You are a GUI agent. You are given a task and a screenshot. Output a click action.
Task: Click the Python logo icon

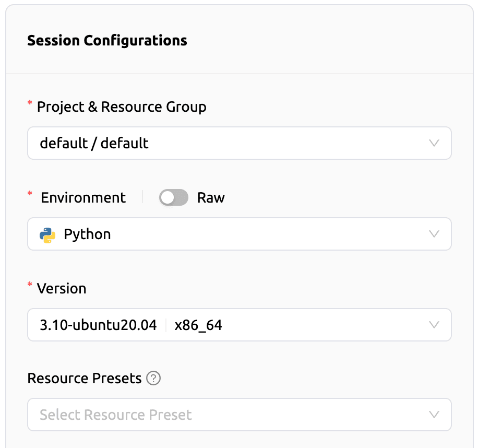tap(47, 234)
